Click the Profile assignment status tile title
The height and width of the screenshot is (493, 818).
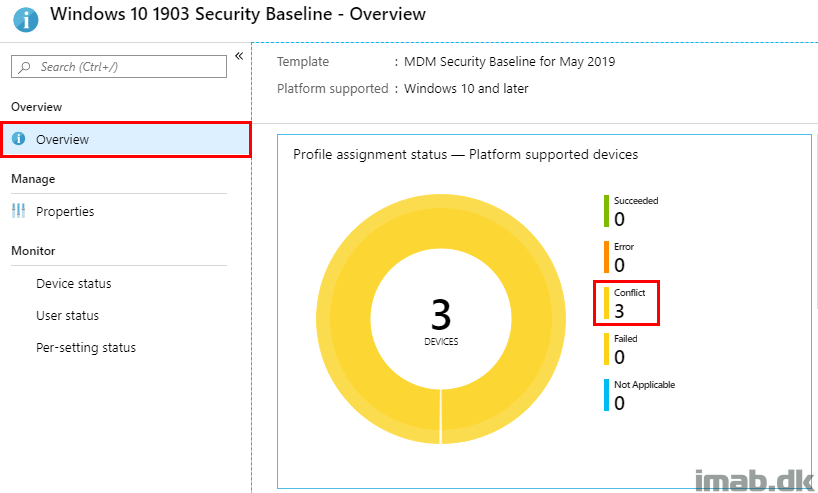465,154
